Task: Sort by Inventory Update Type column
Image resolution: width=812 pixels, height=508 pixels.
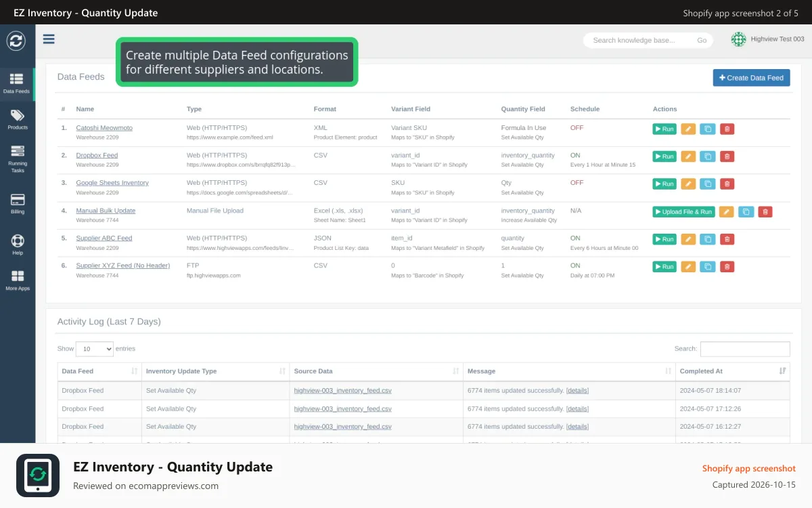Action: click(x=215, y=371)
